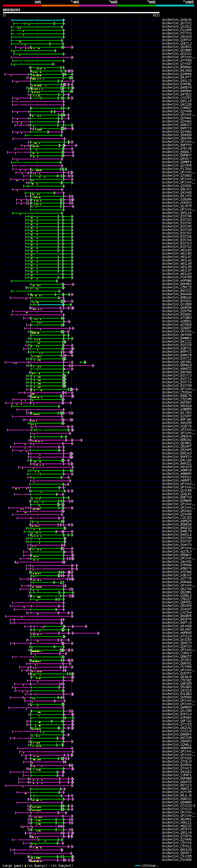This screenshot has width=197, height=868.
Task: Select hit UniRef100_Q7SXQ3
Action: coord(177,758)
